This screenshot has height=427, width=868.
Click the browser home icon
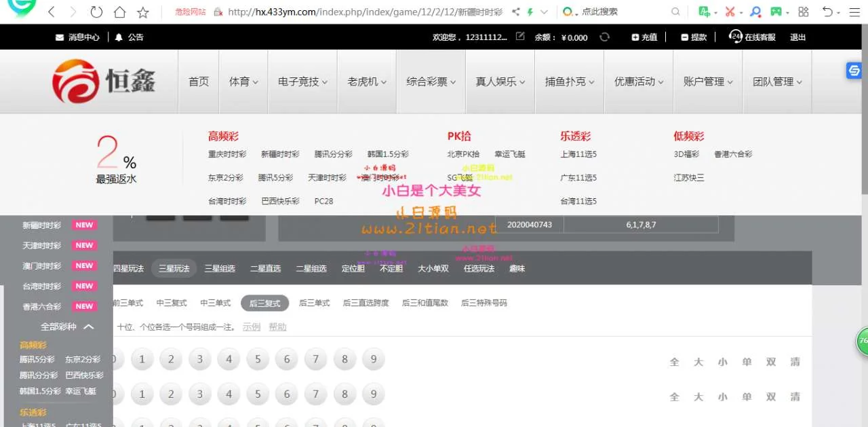119,12
